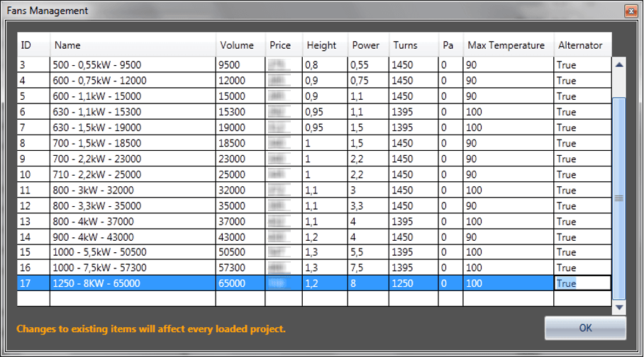The width and height of the screenshot is (644, 357).
Task: Click Max Temperature cell in row 17
Action: point(509,283)
